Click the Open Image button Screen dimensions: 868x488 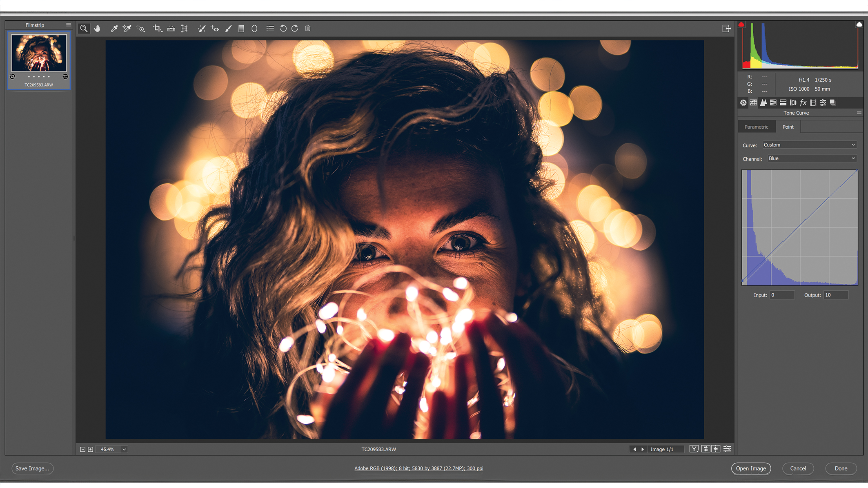(751, 468)
